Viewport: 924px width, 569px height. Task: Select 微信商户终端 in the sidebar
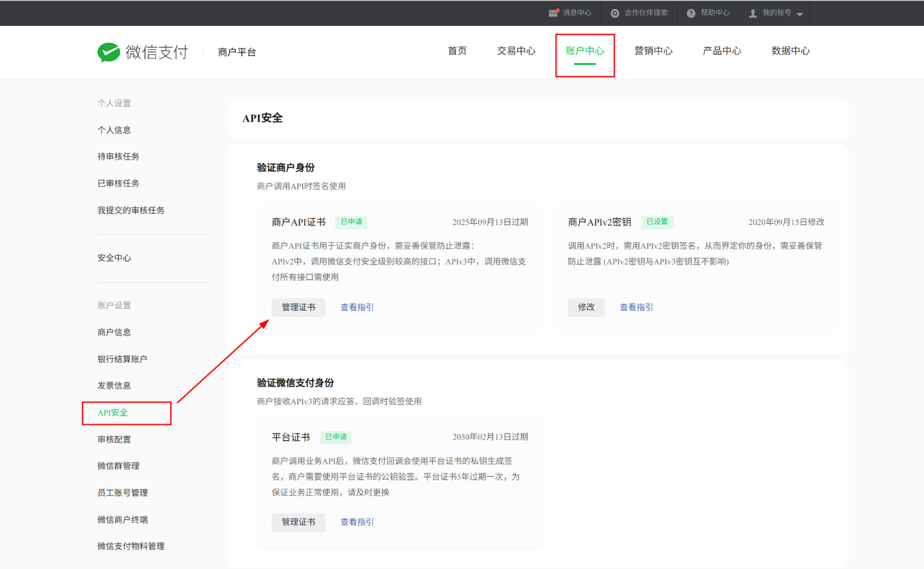(123, 520)
